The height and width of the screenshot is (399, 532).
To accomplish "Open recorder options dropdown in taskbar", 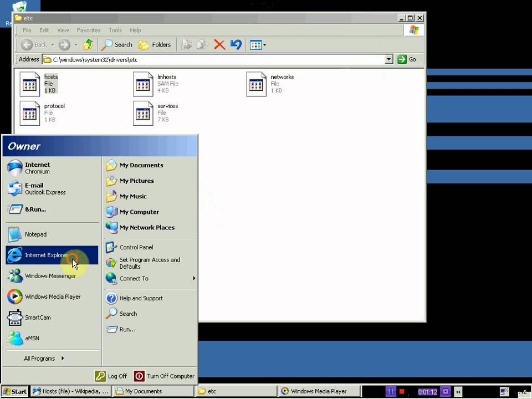I will [446, 392].
